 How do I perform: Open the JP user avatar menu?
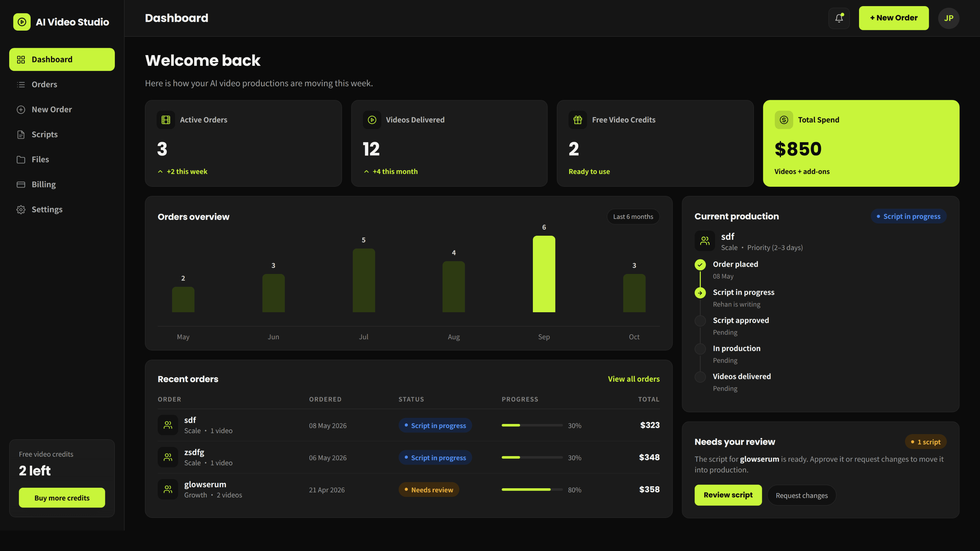[x=948, y=18]
